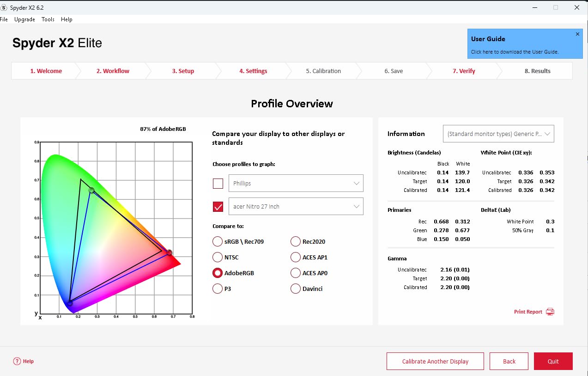Expand the acer Nitro 27 Inch dropdown
This screenshot has width=588, height=376.
pos(296,206)
